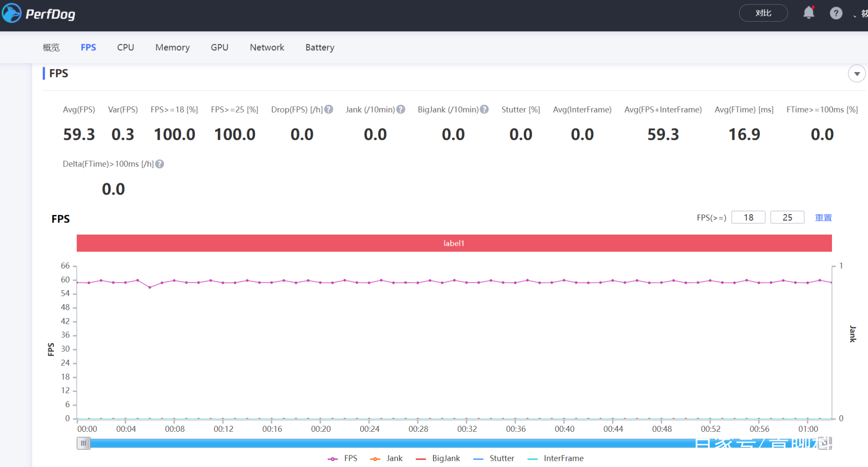Select the FPS tab

click(x=88, y=47)
